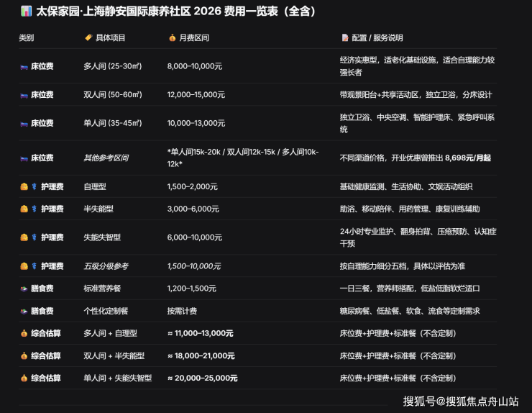
Task: Select the cell 失能失智型
Action: pyautogui.click(x=103, y=237)
